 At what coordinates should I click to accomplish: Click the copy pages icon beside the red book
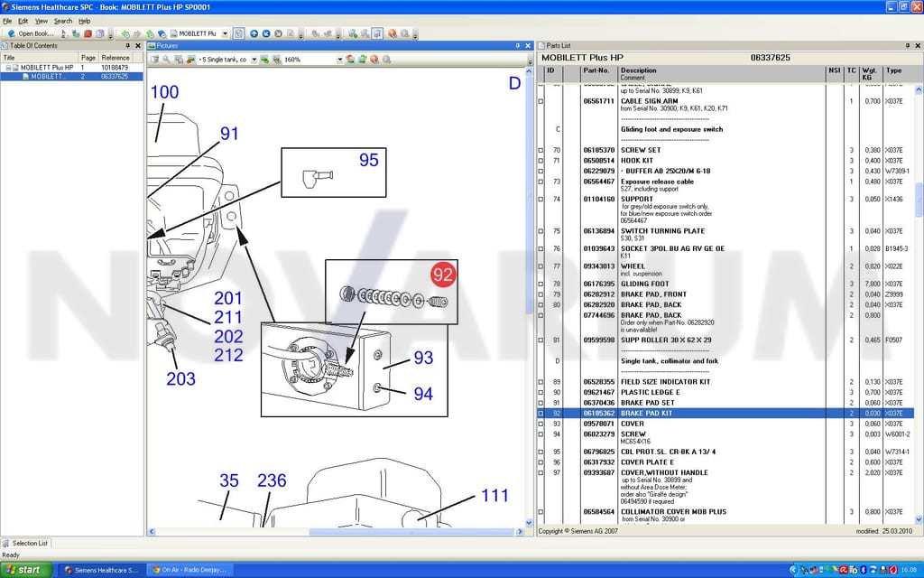click(x=100, y=33)
